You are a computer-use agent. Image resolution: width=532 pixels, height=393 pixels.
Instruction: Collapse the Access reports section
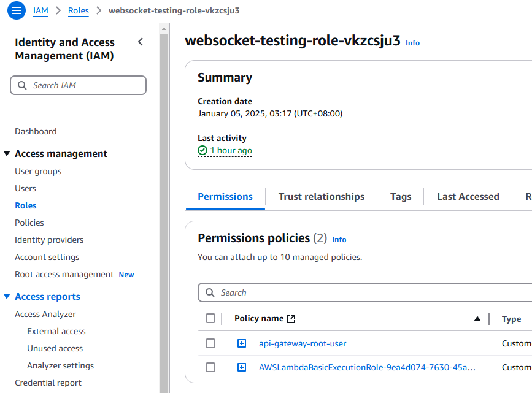point(7,296)
